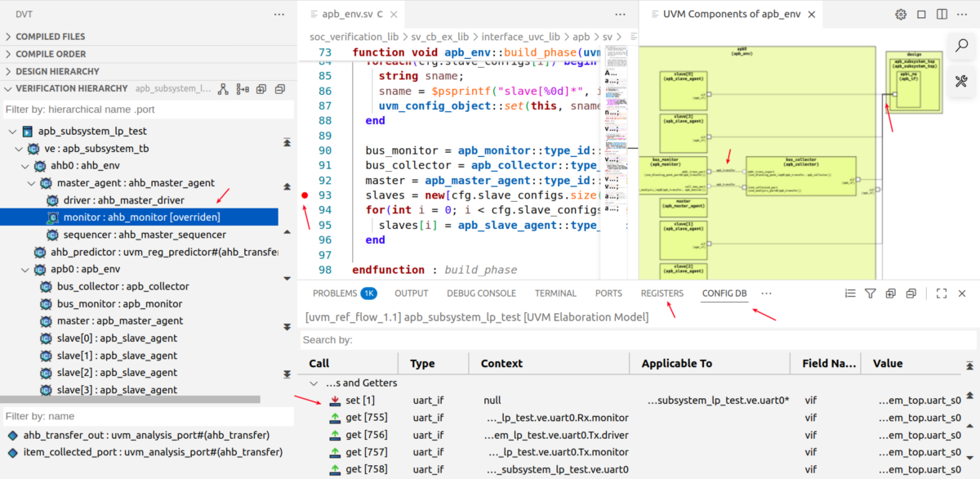Open diagram settings gear icon

[901, 14]
